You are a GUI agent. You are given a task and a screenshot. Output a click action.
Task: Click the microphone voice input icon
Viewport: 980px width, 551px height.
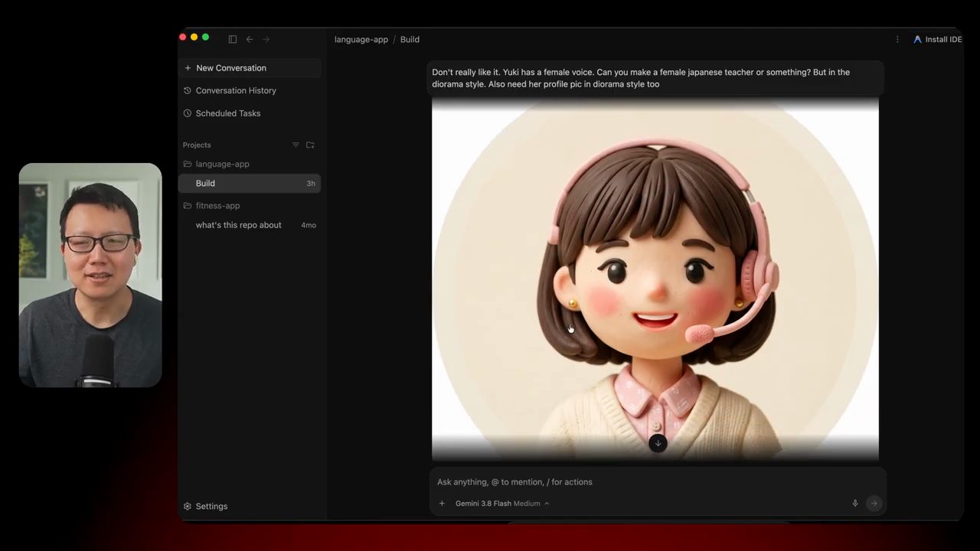pyautogui.click(x=855, y=503)
